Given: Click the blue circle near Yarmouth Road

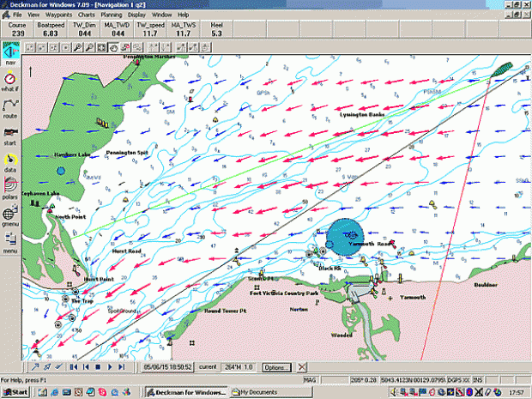Looking at the screenshot, I should [345, 233].
